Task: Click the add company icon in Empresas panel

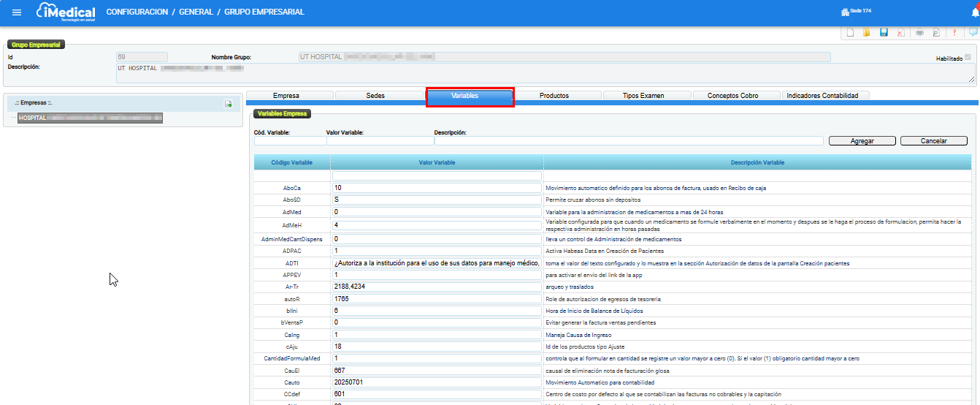Action: [228, 105]
